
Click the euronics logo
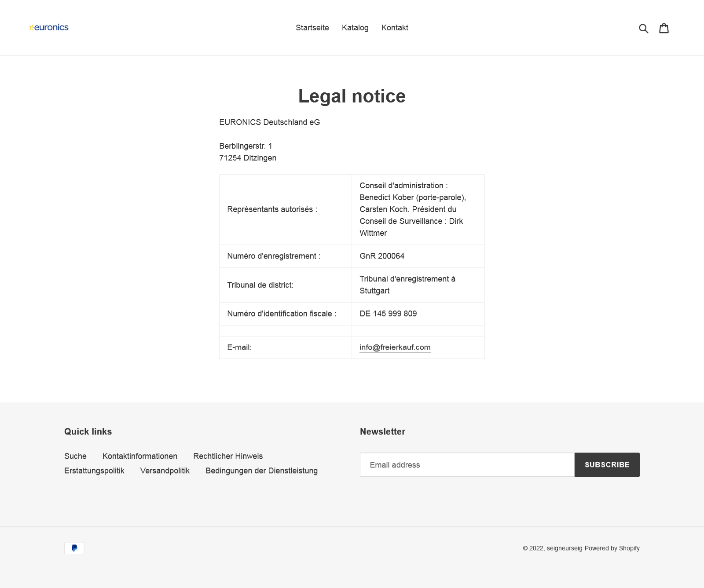49,27
